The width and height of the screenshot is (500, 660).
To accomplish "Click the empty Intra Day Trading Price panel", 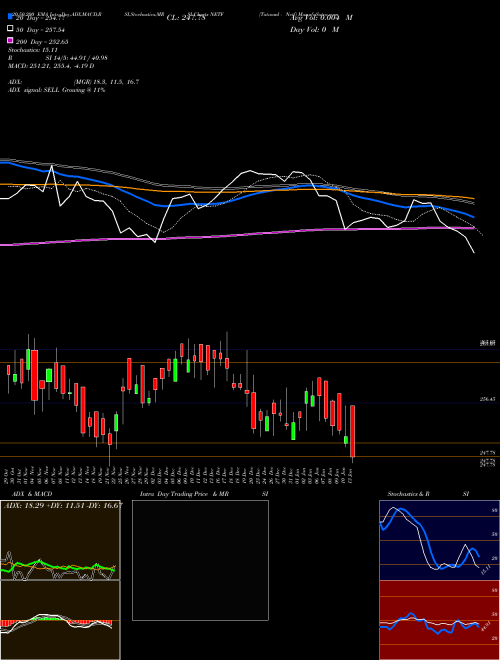I will tap(200, 560).
